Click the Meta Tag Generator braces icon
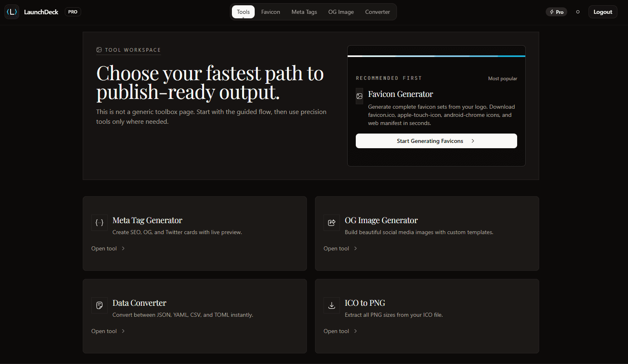Viewport: 628px width, 364px height. [x=99, y=223]
